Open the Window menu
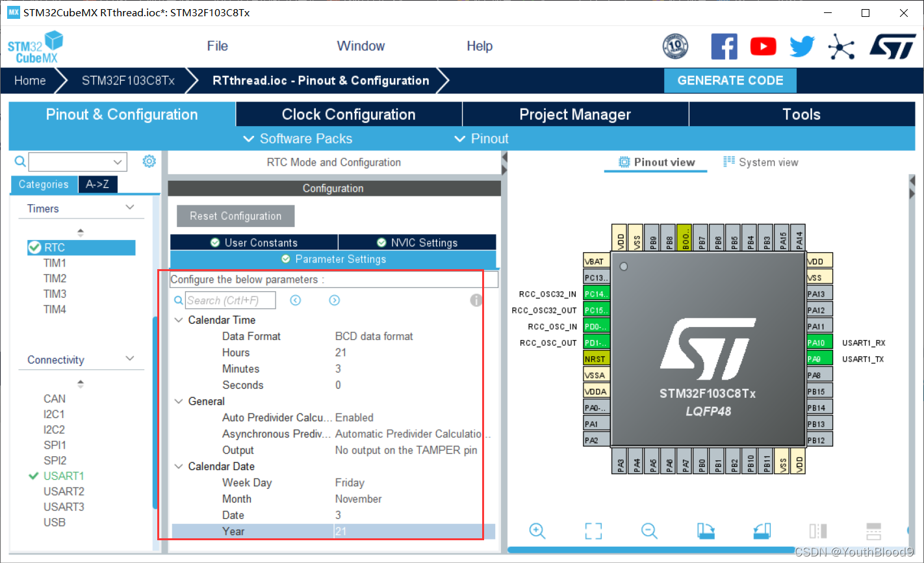924x563 pixels. click(x=361, y=46)
